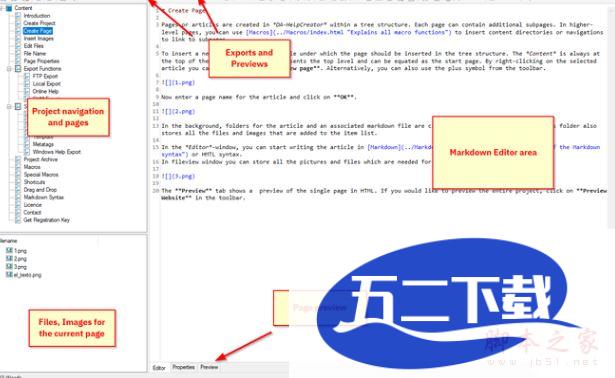
Task: Select the 2.png file icon
Action: pyautogui.click(x=9, y=258)
